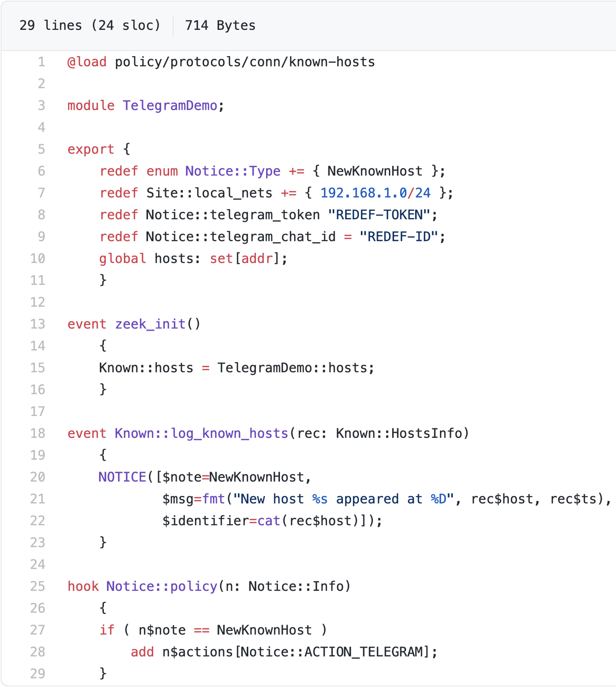This screenshot has height=687, width=616.
Task: Click line number 15 in the gutter
Action: 38,367
